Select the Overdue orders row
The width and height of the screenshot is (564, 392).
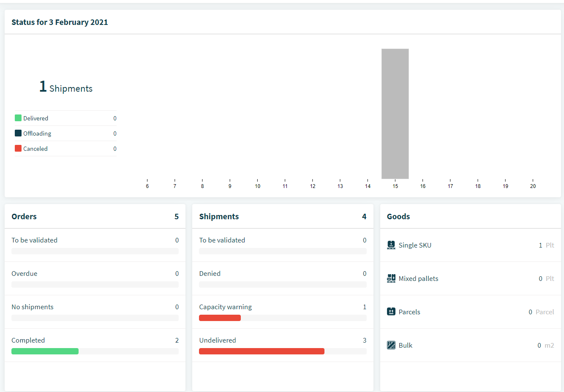(95, 278)
